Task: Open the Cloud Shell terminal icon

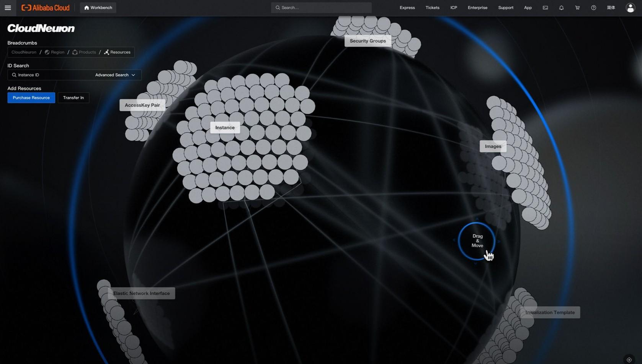Action: click(545, 8)
